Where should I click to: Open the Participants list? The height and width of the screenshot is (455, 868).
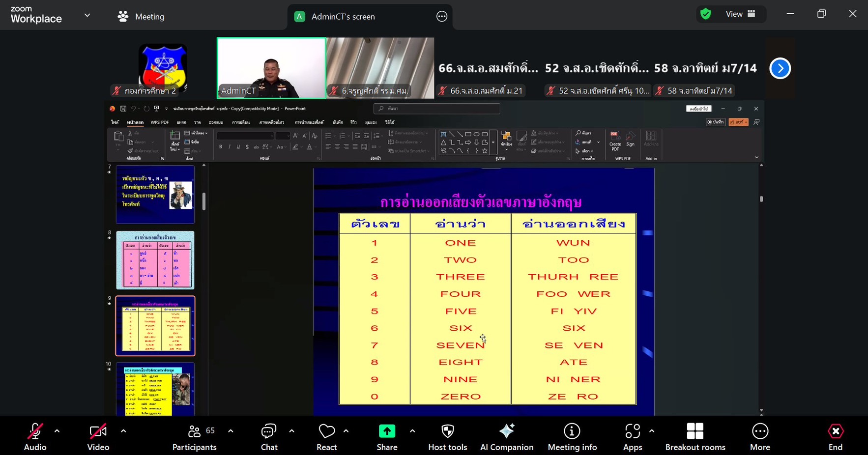[x=195, y=436]
